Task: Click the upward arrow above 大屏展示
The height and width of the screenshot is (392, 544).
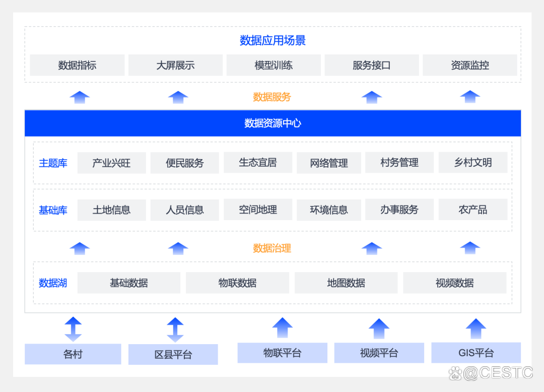Action: [177, 97]
